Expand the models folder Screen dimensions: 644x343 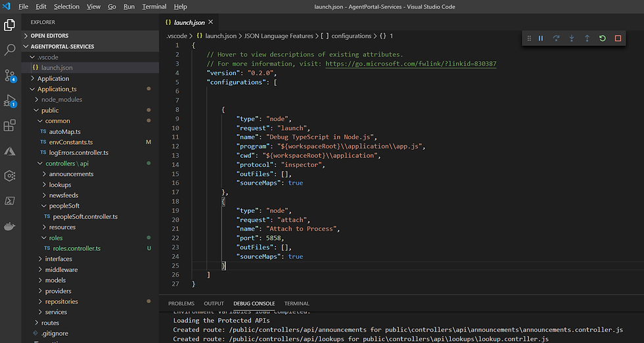pos(91,280)
